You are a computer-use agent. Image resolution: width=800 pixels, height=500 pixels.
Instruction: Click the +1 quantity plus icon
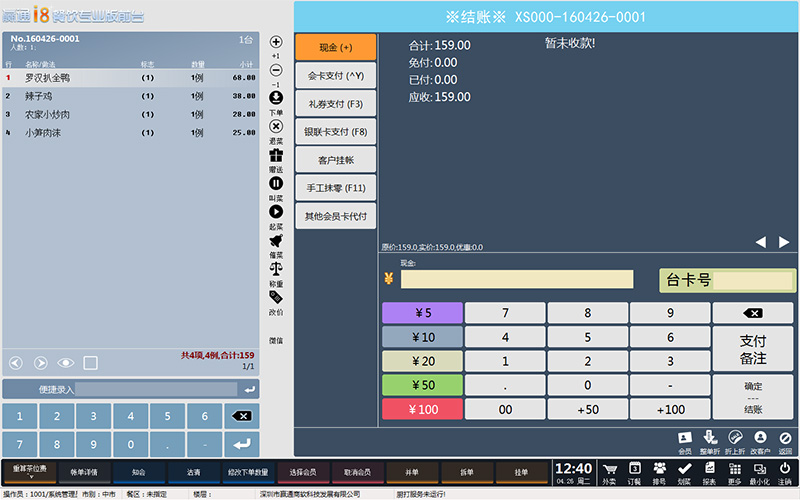(x=276, y=43)
